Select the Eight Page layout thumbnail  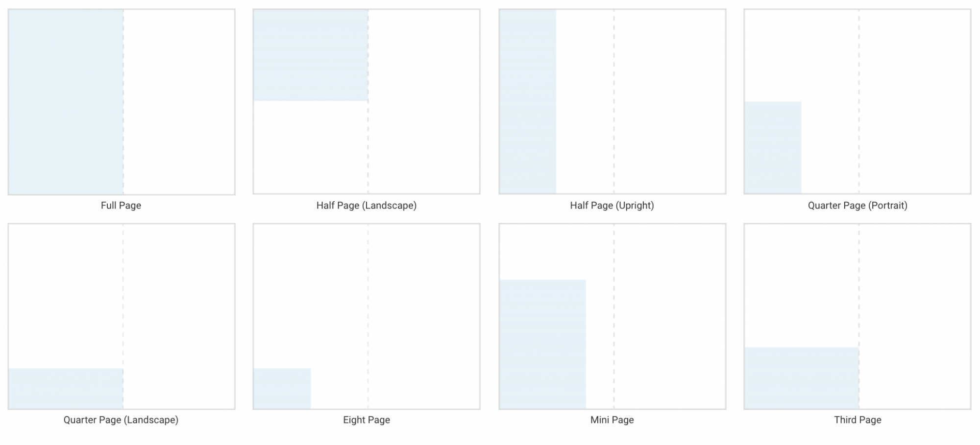367,316
